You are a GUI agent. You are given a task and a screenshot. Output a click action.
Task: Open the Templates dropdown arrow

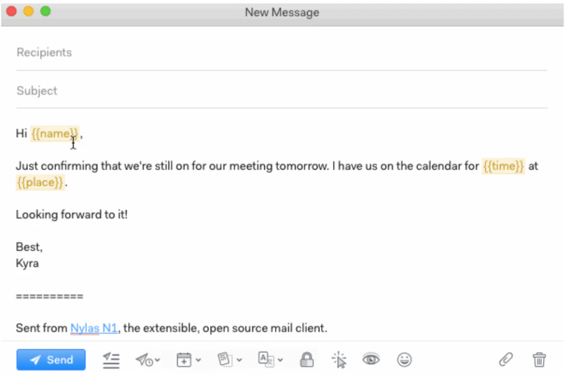click(239, 360)
